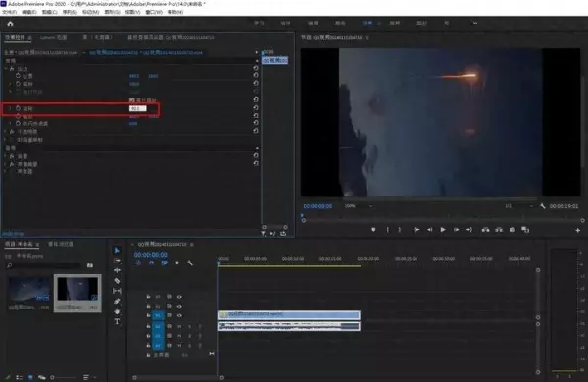
Task: Show more workspaces overflow arrow
Action: tap(474, 24)
